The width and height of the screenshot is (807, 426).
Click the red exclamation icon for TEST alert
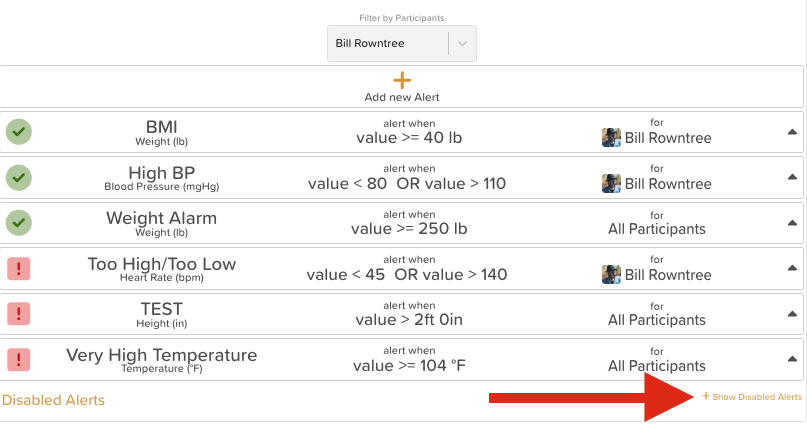[x=19, y=313]
